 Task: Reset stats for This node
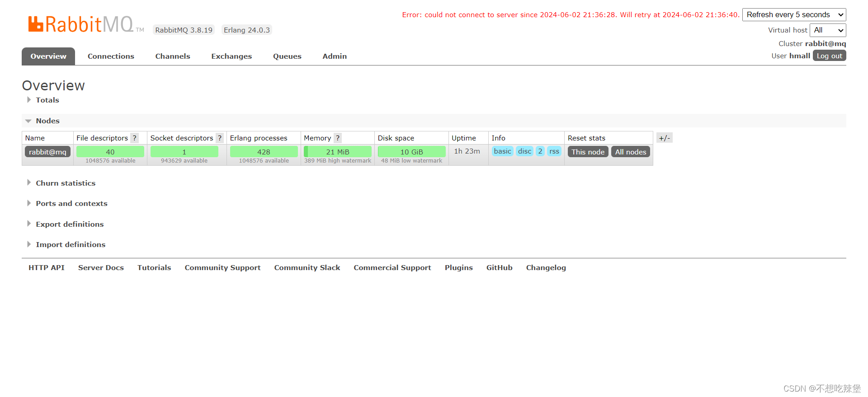[588, 152]
